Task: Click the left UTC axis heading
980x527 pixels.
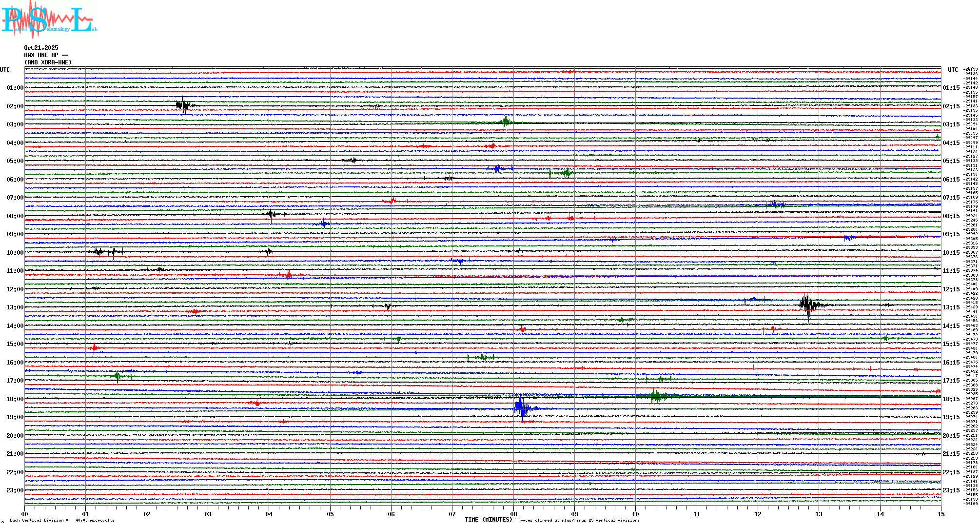Action: pos(5,70)
